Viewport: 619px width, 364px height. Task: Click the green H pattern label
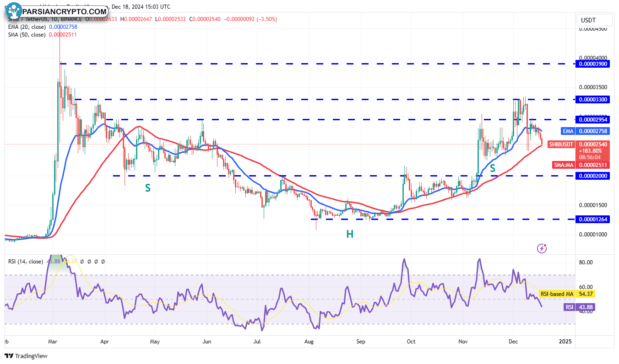tap(350, 234)
